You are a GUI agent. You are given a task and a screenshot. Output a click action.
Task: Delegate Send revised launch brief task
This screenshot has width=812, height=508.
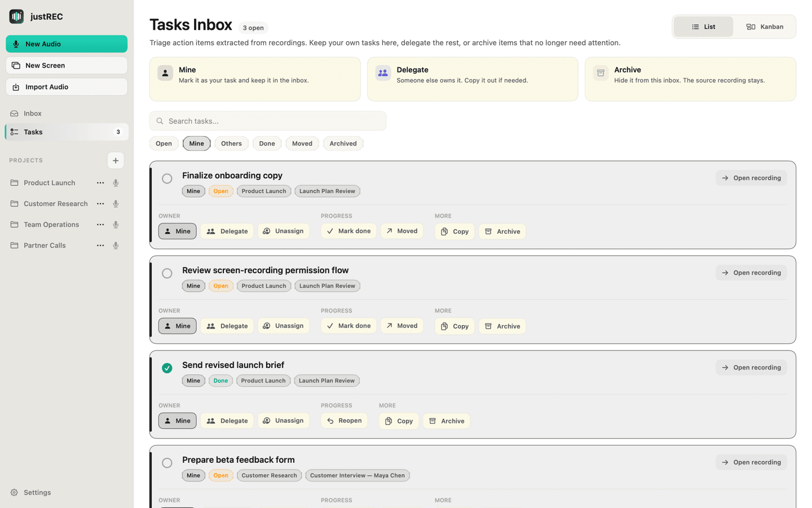click(x=227, y=421)
